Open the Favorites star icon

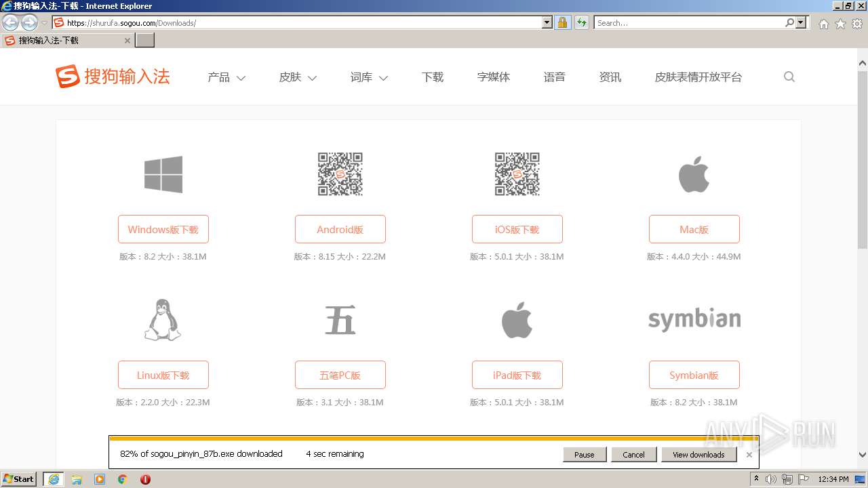click(840, 24)
